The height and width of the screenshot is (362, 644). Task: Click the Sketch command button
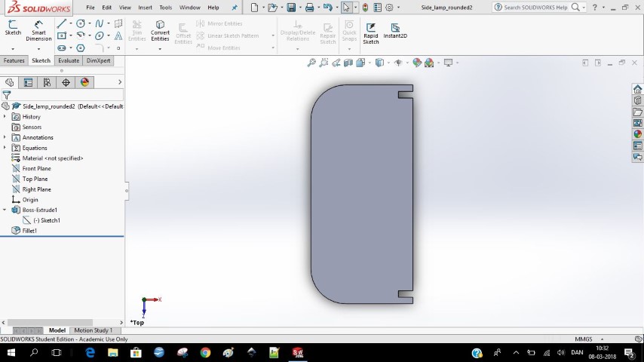coord(13,28)
